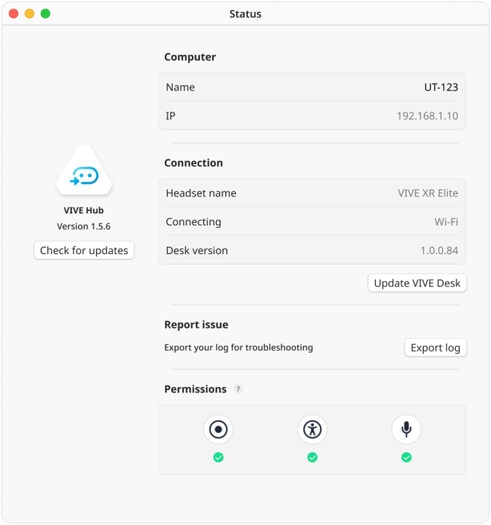Image resolution: width=491 pixels, height=525 pixels.
Task: Select the accessibility permission icon
Action: (312, 429)
